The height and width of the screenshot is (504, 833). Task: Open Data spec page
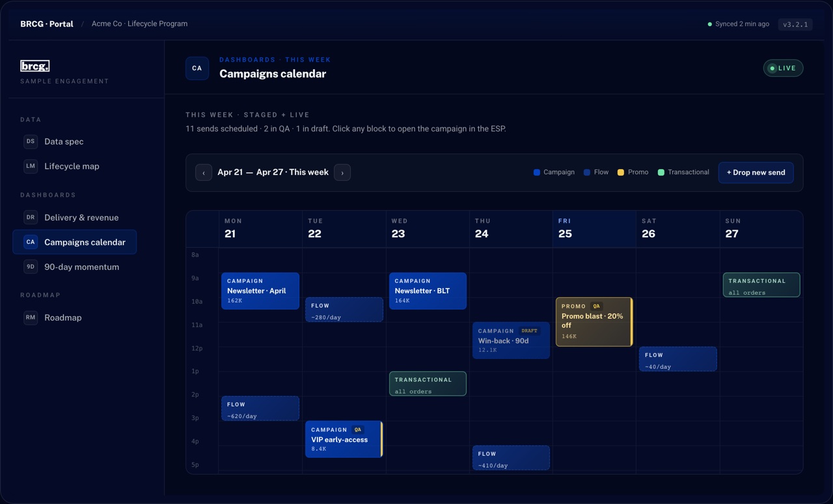[x=75, y=141]
